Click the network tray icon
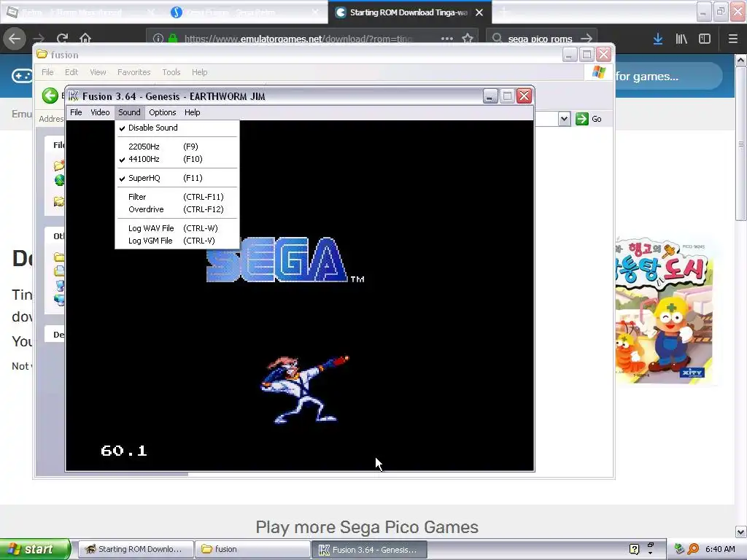The image size is (747, 560). [x=679, y=549]
